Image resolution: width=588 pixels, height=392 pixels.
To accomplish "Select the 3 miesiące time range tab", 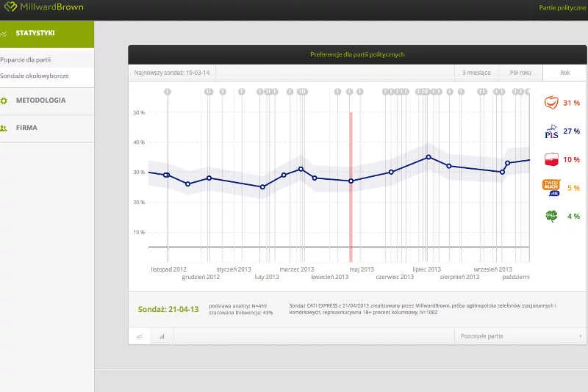I will 476,73.
